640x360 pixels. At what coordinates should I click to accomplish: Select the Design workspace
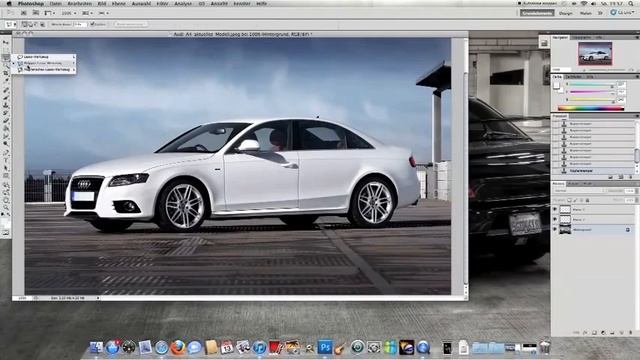coord(566,13)
